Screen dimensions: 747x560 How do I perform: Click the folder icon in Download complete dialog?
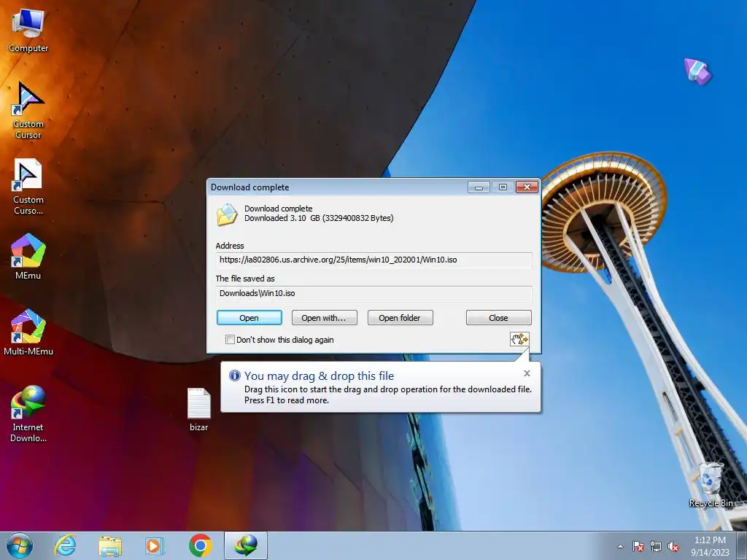pos(227,214)
